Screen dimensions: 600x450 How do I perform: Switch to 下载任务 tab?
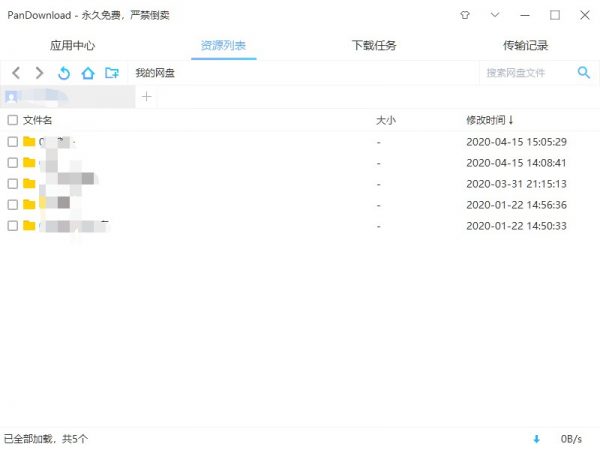click(x=374, y=46)
